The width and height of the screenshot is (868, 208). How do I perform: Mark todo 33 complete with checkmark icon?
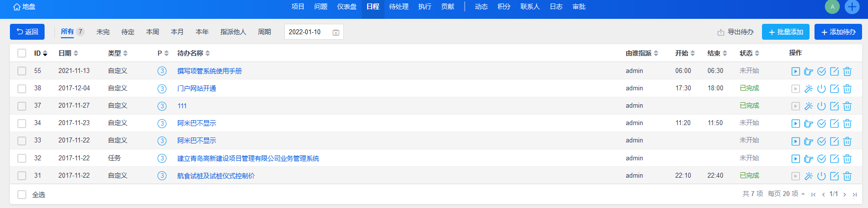coord(821,141)
